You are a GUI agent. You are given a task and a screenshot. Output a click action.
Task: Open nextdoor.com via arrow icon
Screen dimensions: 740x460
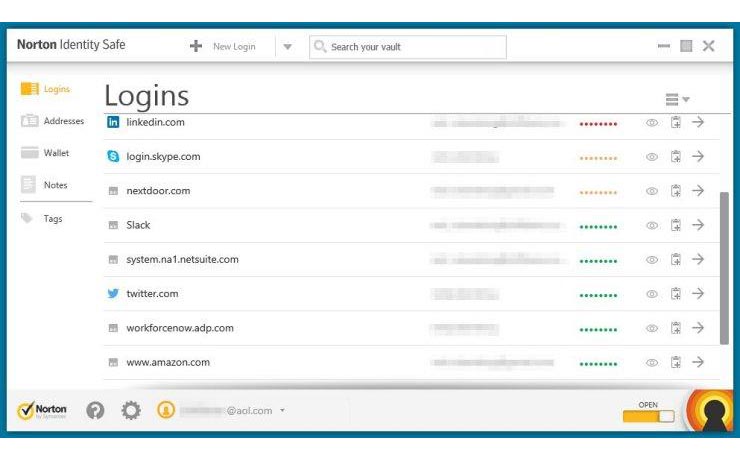tap(698, 191)
